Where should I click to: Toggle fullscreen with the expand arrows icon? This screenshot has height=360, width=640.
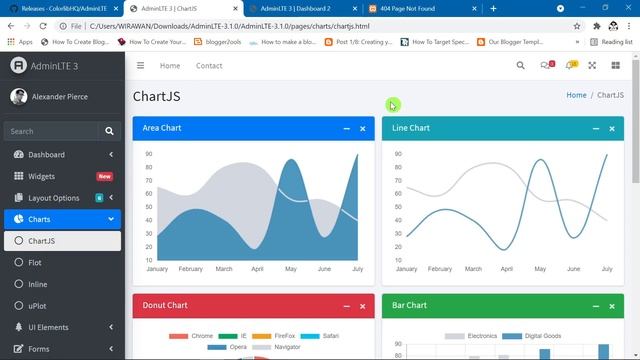(x=592, y=65)
